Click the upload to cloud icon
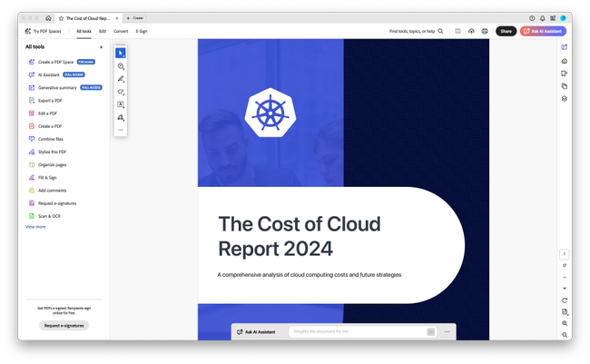The height and width of the screenshot is (364, 590). [471, 31]
